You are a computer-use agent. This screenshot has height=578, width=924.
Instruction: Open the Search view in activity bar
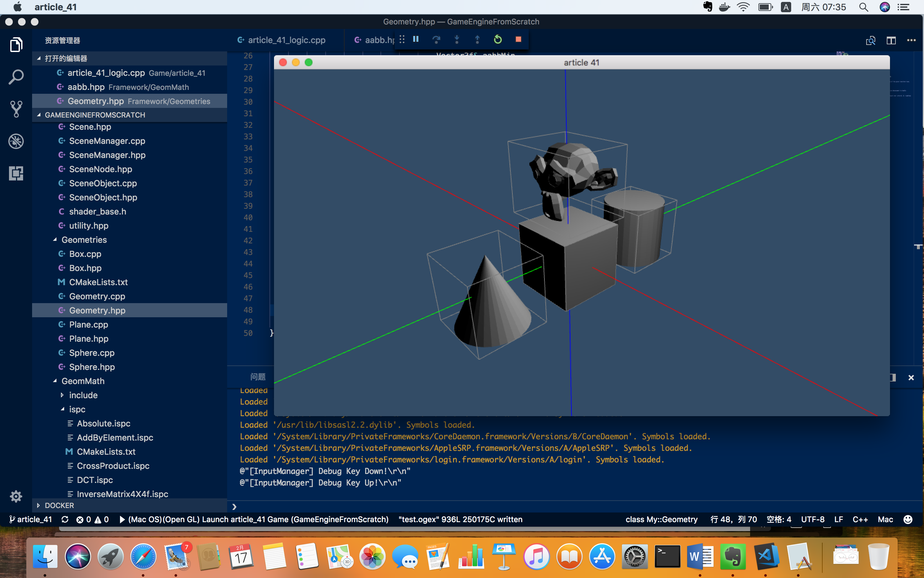coord(16,77)
